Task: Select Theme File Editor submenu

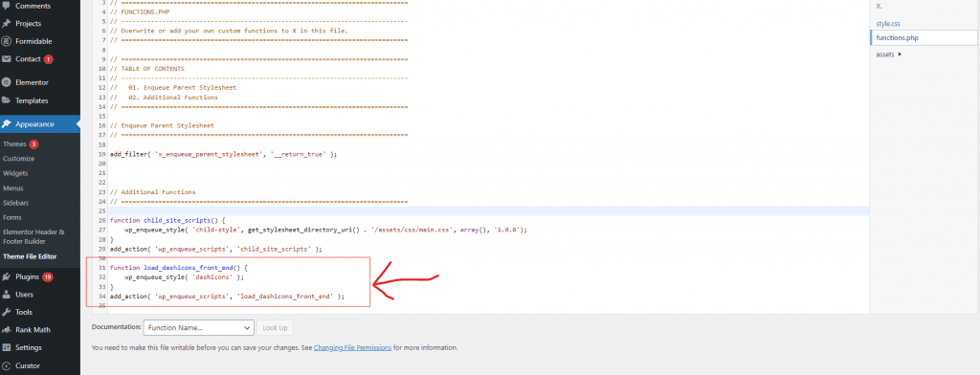Action: 30,256
